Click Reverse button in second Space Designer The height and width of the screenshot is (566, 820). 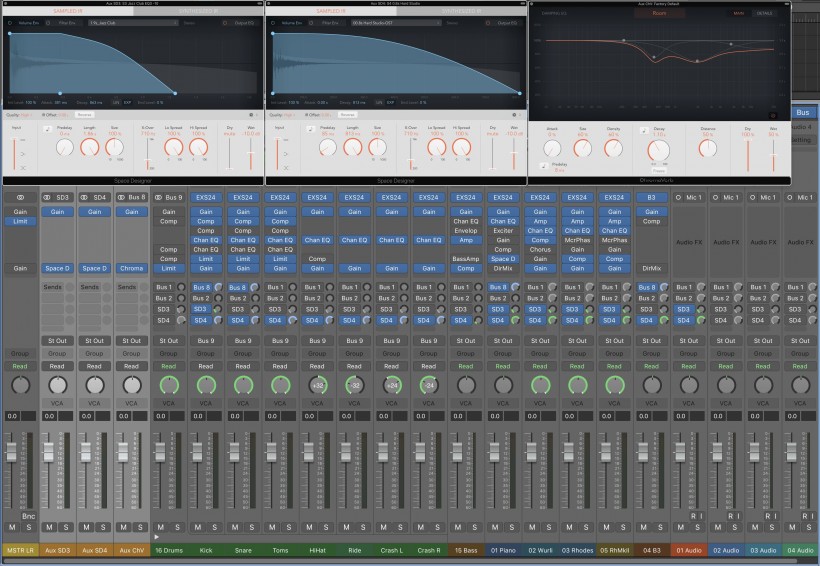(347, 115)
